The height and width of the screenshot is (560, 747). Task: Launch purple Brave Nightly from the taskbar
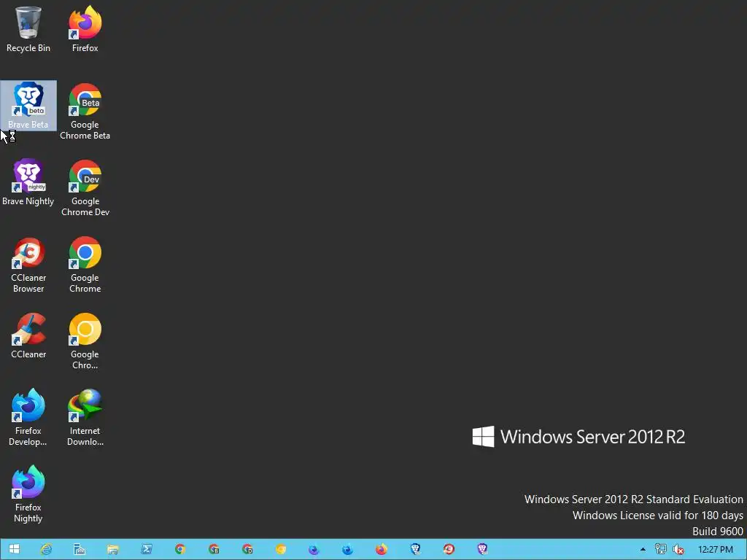coord(482,549)
